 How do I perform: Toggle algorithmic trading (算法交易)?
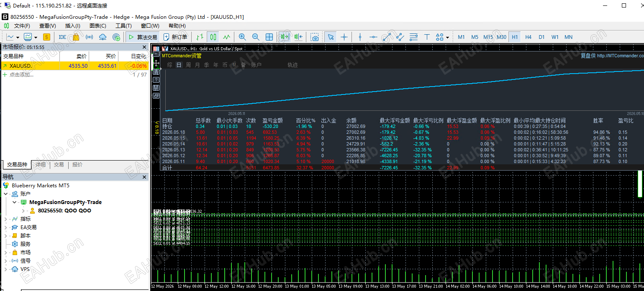click(143, 37)
